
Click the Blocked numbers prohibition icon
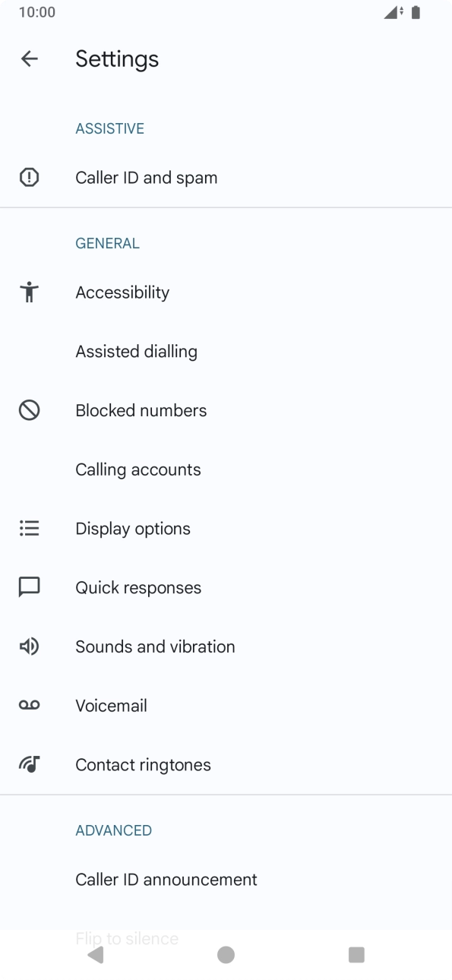29,409
